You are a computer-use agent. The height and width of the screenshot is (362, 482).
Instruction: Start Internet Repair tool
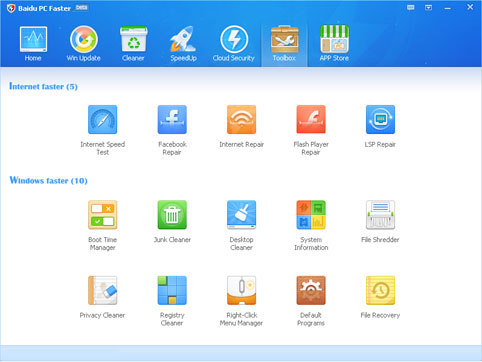242,127
